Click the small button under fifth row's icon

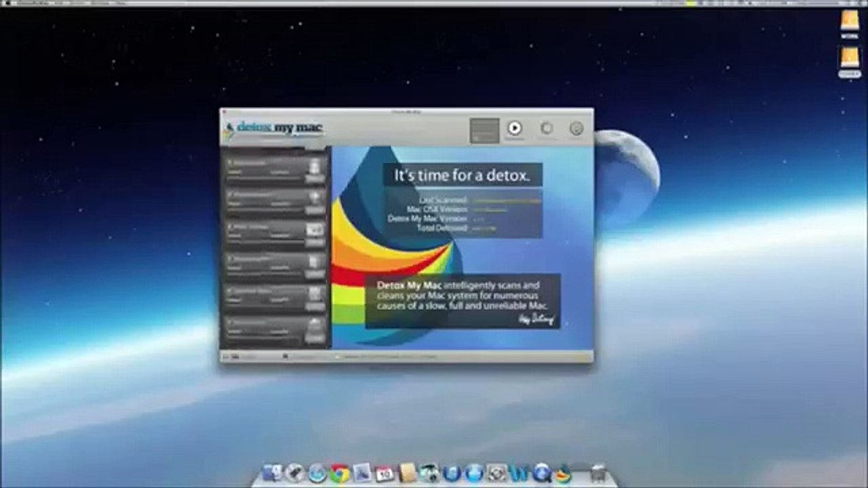tap(315, 306)
